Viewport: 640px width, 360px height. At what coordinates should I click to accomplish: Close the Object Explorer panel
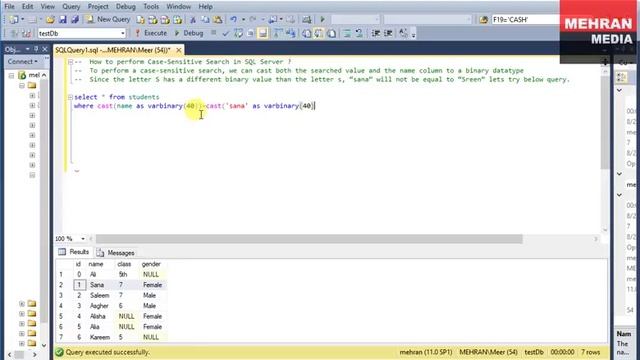pyautogui.click(x=45, y=49)
